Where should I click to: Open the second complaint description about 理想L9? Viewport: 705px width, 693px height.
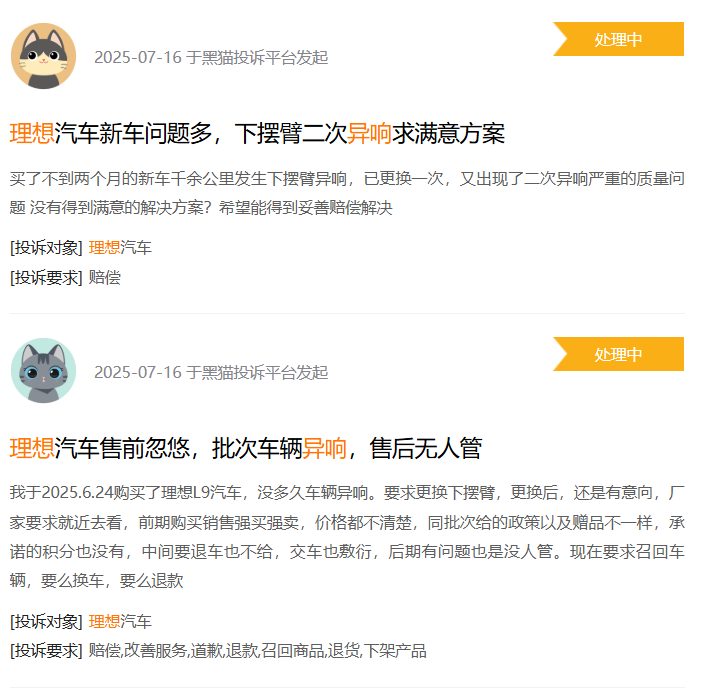(x=347, y=537)
